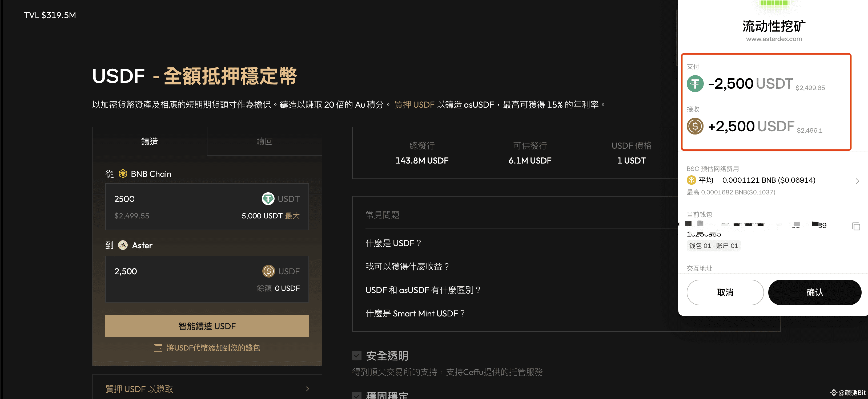Image resolution: width=868 pixels, height=399 pixels.
Task: Click the TVL $319.5M text
Action: [50, 15]
